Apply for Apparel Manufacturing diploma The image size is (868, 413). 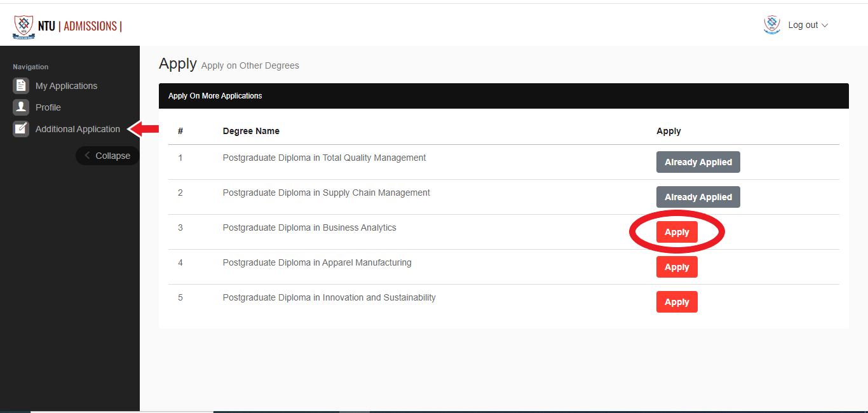677,267
